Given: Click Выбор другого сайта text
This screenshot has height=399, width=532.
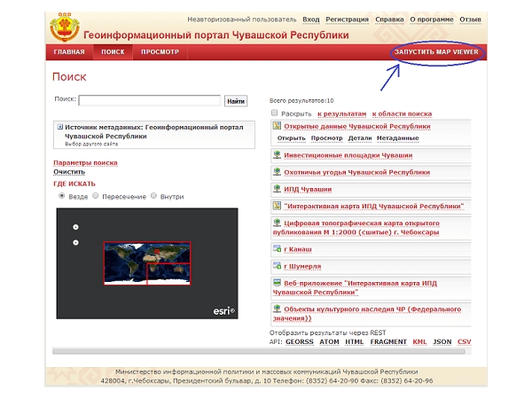Looking at the screenshot, I should pyautogui.click(x=91, y=144).
